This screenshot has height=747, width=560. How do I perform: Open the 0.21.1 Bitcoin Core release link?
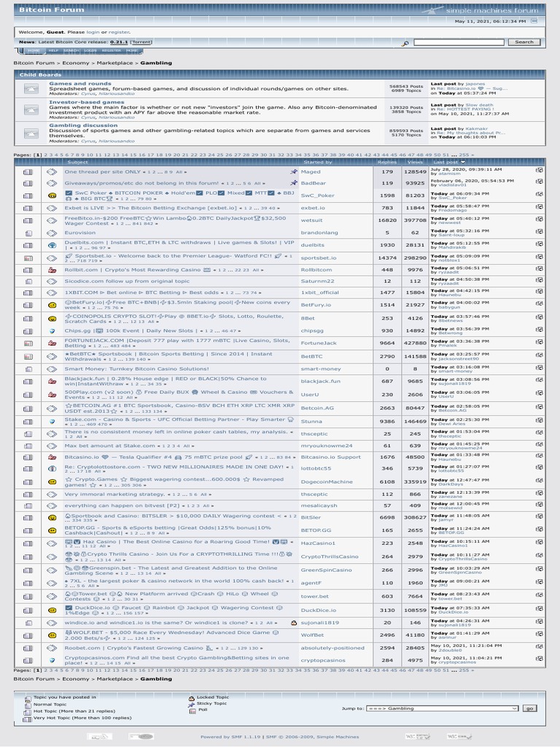[119, 42]
